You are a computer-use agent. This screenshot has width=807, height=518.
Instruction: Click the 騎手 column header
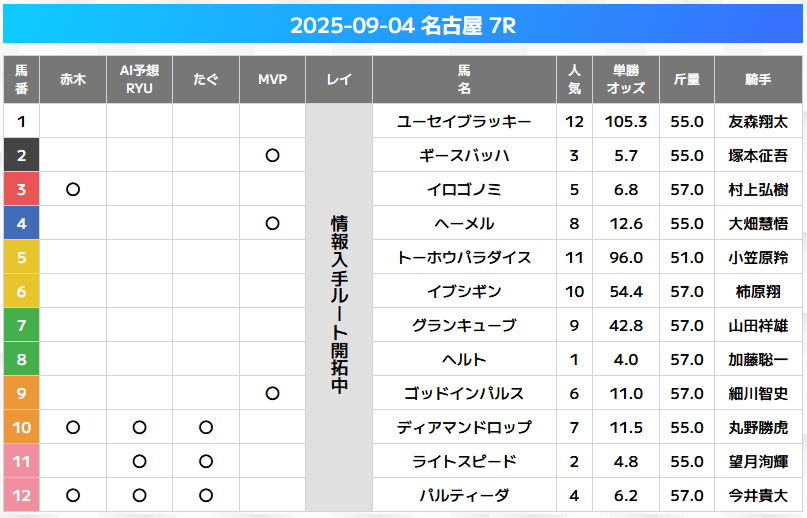[758, 80]
